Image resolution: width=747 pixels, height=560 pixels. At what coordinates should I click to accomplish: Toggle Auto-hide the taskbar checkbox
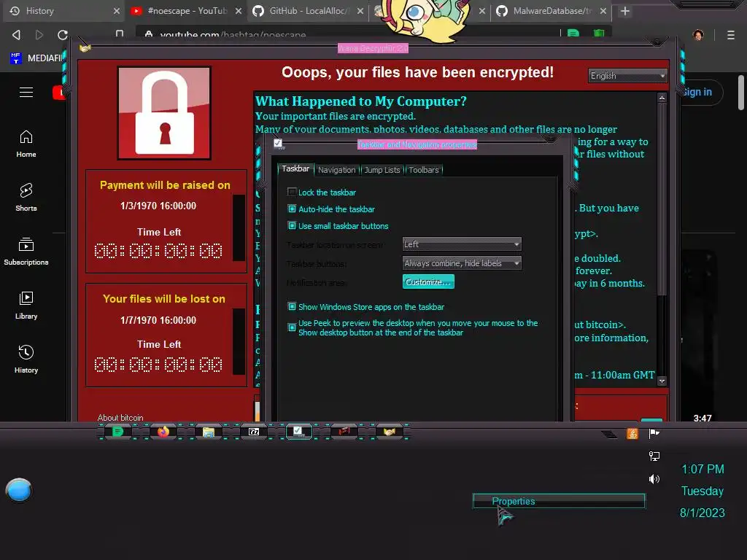pyautogui.click(x=292, y=209)
